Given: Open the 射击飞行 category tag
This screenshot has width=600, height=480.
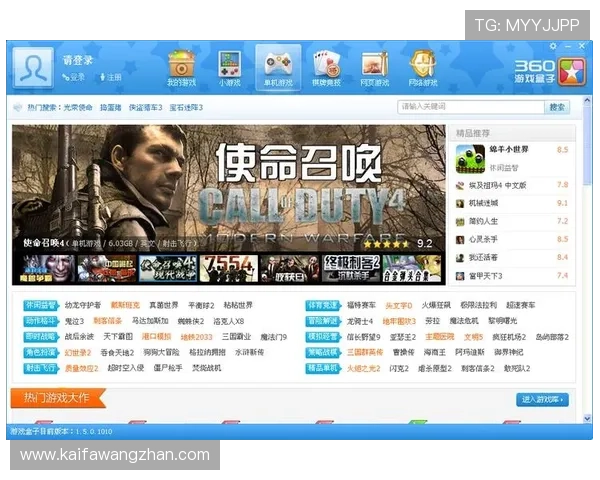Looking at the screenshot, I should [41, 368].
